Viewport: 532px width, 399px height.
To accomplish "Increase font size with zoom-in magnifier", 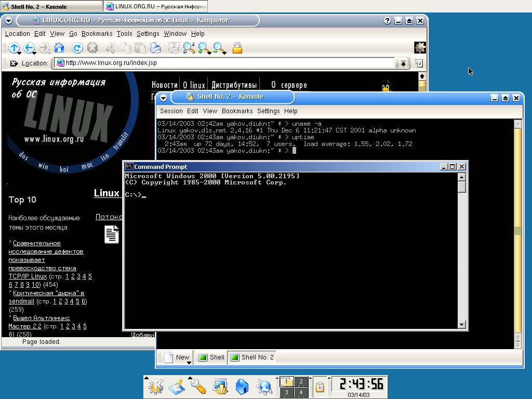I will tap(204, 48).
